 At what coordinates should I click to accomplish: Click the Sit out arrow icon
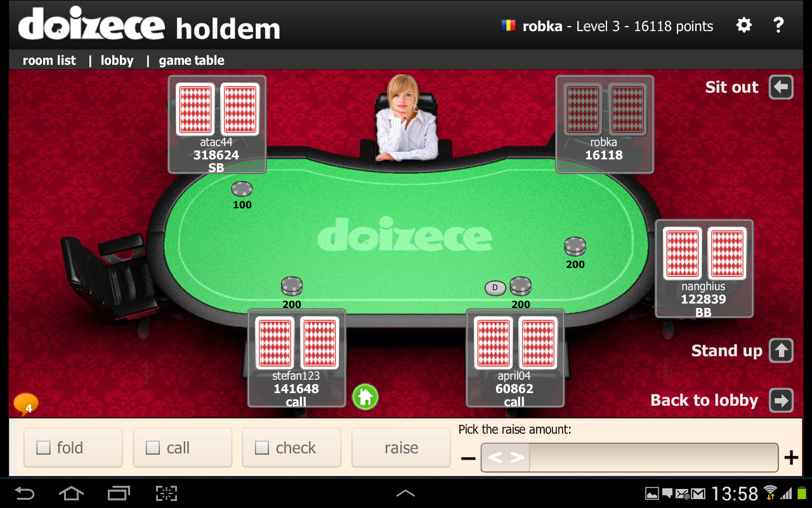[781, 87]
